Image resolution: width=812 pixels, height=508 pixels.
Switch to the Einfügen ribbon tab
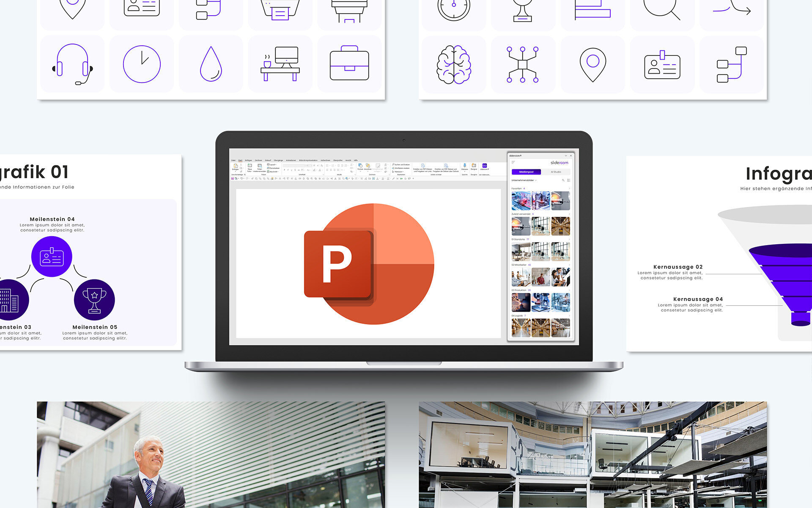[248, 160]
